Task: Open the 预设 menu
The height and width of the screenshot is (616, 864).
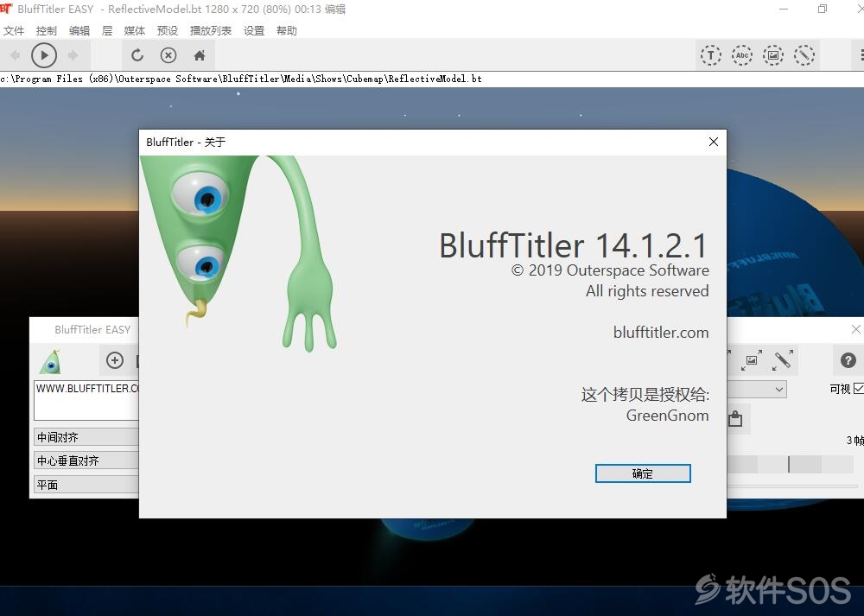Action: tap(168, 31)
